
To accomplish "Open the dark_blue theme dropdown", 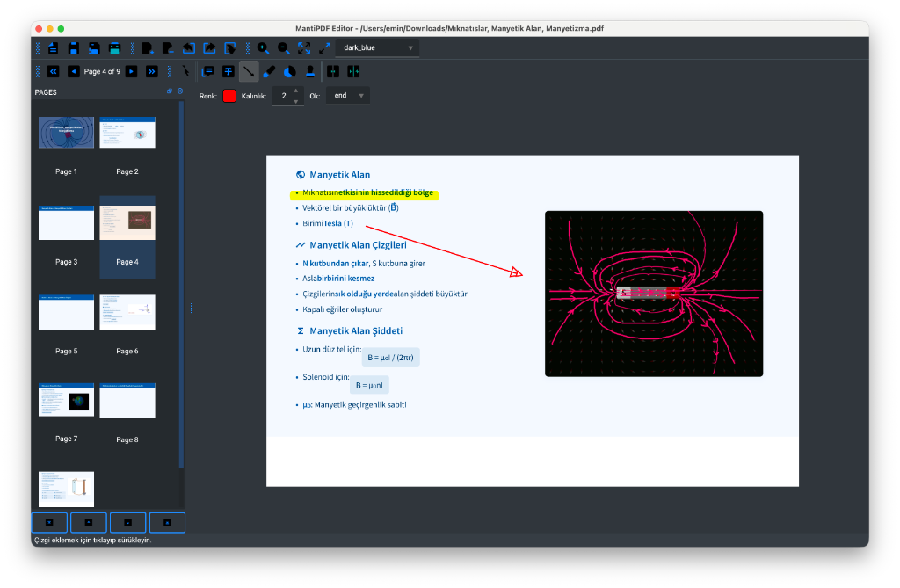I will 378,47.
